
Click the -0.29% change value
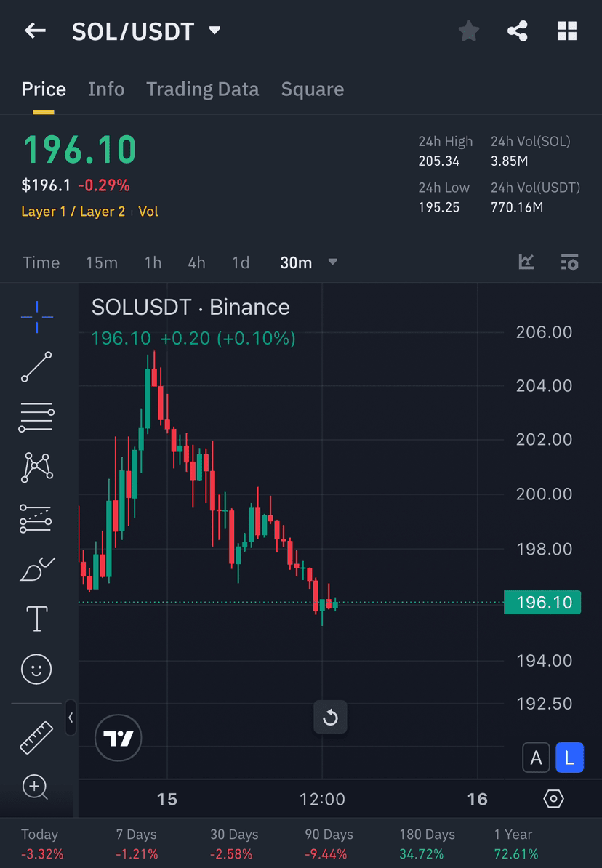click(x=103, y=185)
